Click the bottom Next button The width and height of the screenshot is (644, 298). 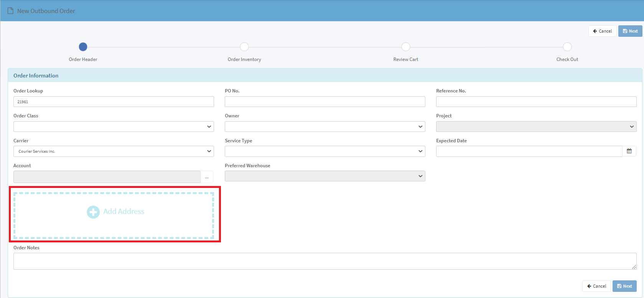coord(624,286)
